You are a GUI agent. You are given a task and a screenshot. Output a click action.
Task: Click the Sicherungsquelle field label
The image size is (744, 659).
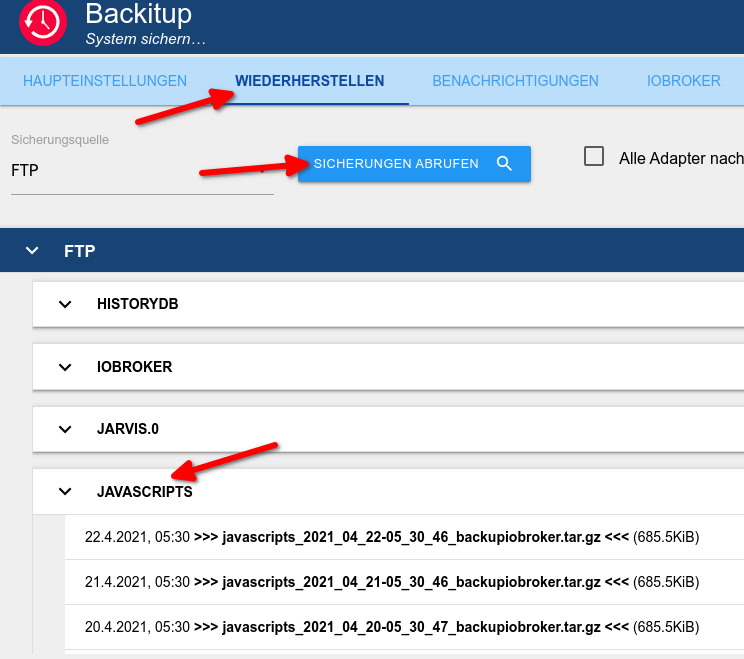(x=60, y=140)
